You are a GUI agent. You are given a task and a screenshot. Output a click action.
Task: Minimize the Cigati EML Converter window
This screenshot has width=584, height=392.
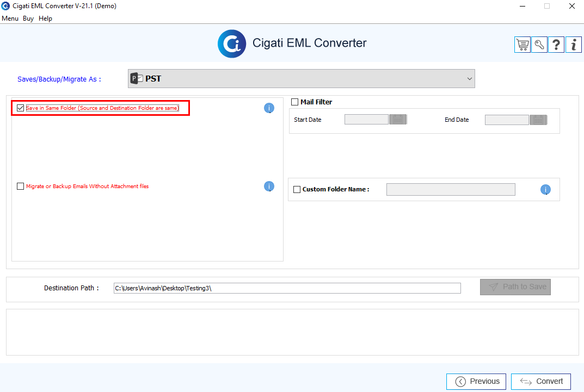(522, 6)
